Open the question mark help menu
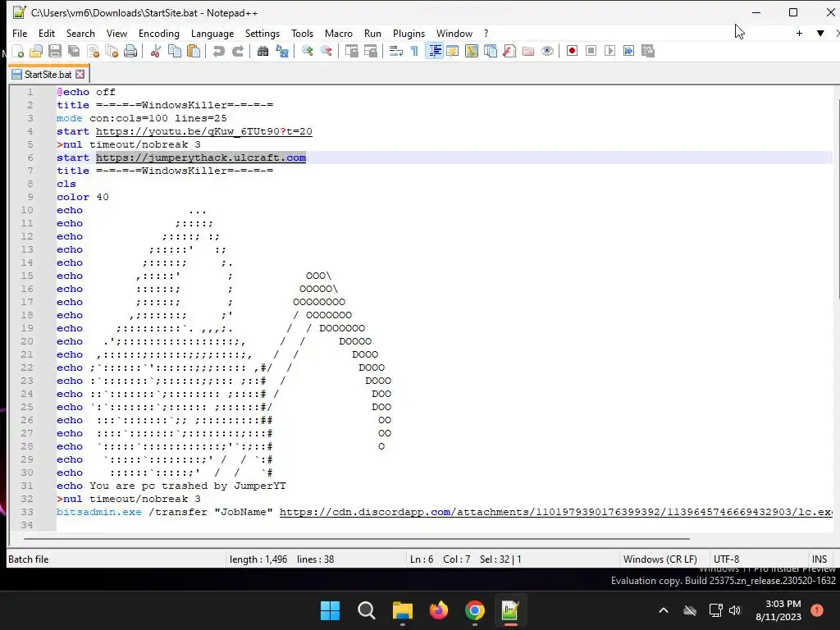Image resolution: width=840 pixels, height=630 pixels. point(486,33)
